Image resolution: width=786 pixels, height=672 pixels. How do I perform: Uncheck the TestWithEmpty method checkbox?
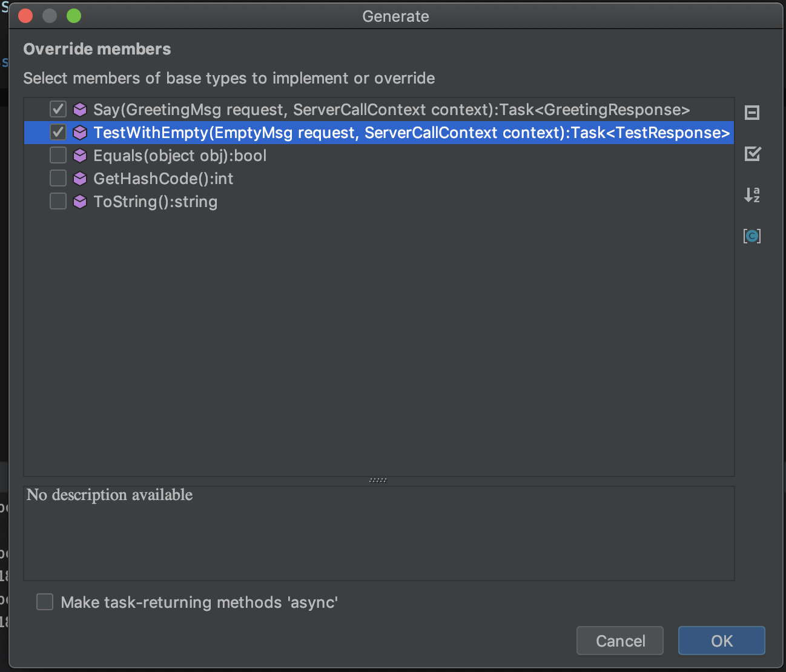coord(58,133)
